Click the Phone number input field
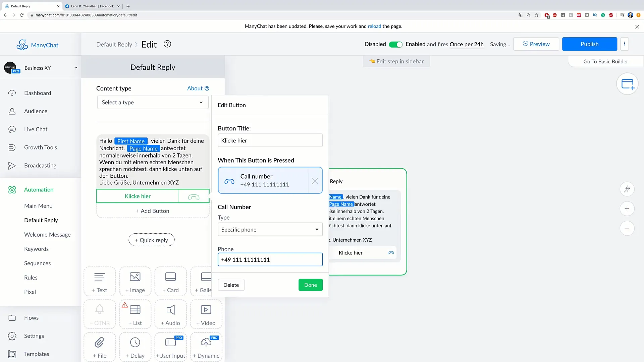Viewport: 644px width, 362px height. 270,259
